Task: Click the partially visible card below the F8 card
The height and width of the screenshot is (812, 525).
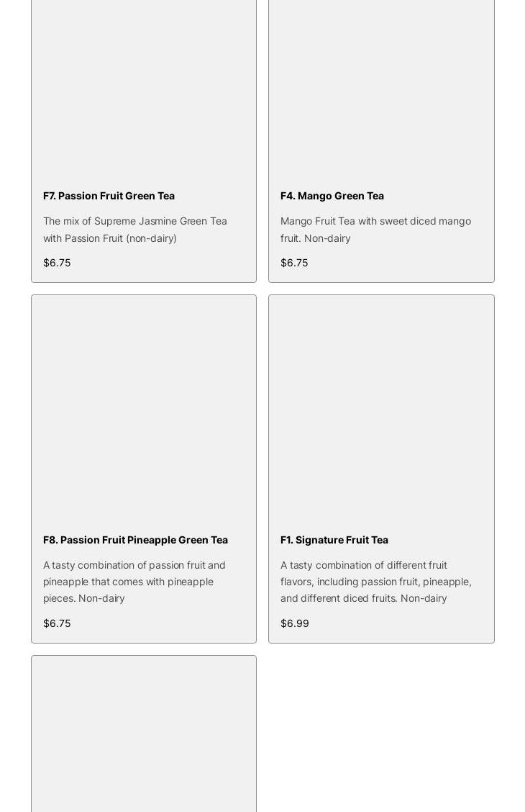Action: [x=144, y=734]
